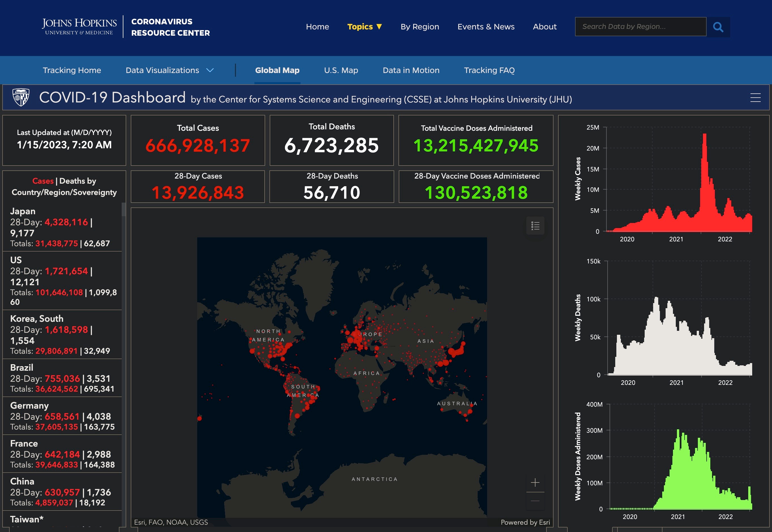Viewport: 772px width, 532px height.
Task: Select China in the country list
Action: click(62, 492)
